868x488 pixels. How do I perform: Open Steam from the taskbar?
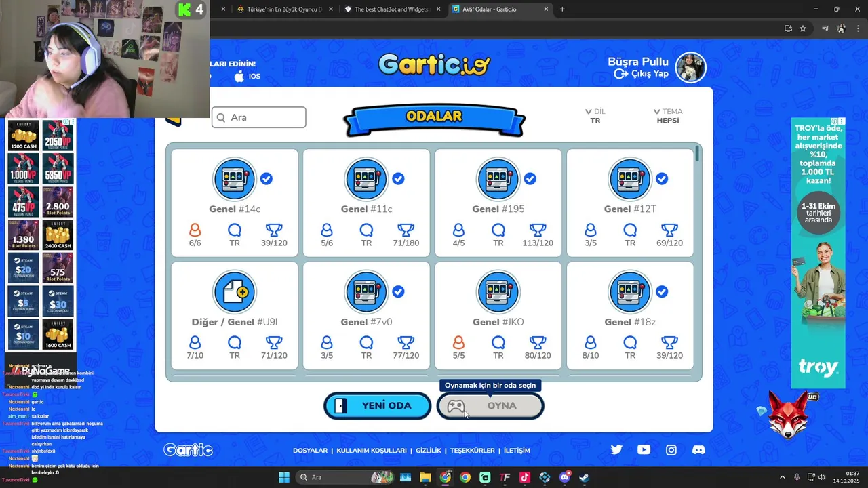click(584, 477)
